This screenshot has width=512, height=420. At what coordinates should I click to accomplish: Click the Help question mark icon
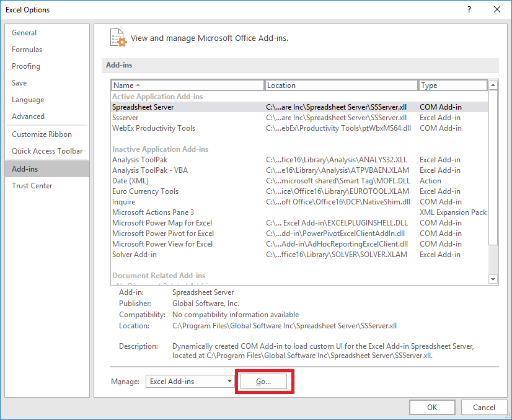[469, 9]
